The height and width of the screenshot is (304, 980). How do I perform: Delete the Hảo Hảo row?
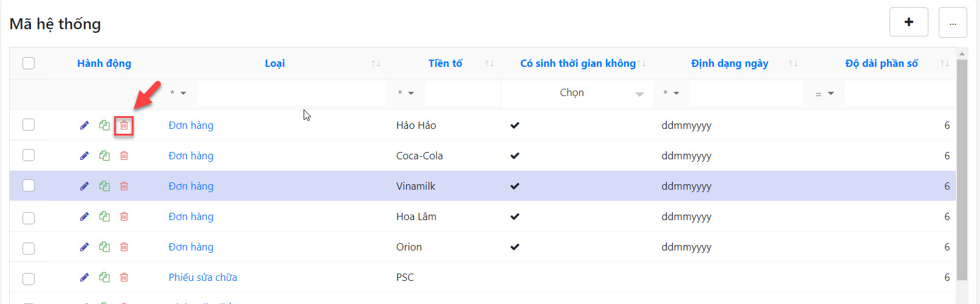[x=124, y=125]
